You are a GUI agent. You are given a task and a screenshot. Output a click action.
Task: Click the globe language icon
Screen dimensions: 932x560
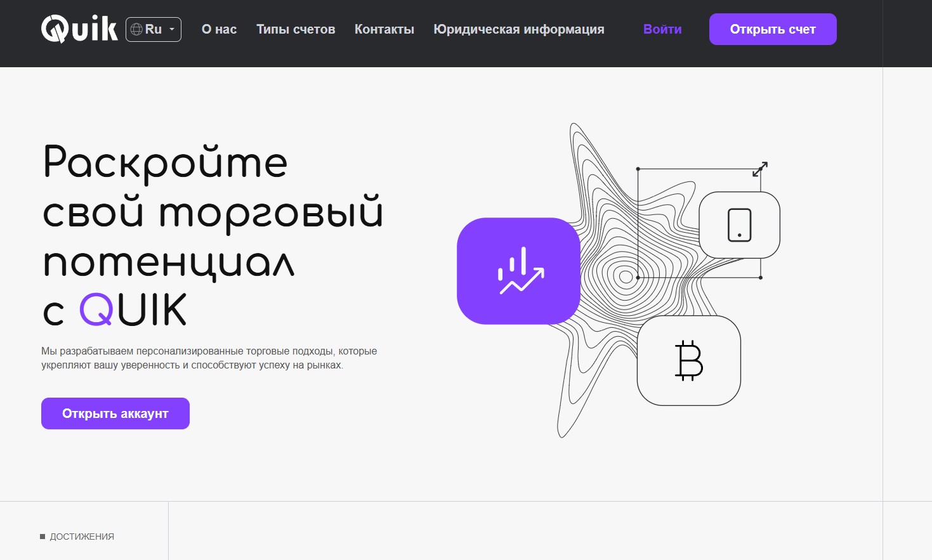pyautogui.click(x=135, y=29)
